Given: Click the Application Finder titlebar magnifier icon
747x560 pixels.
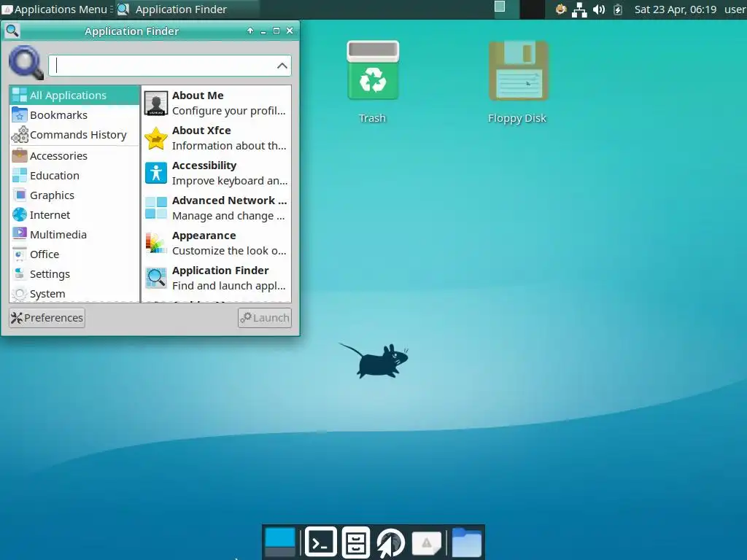Looking at the screenshot, I should click(12, 31).
